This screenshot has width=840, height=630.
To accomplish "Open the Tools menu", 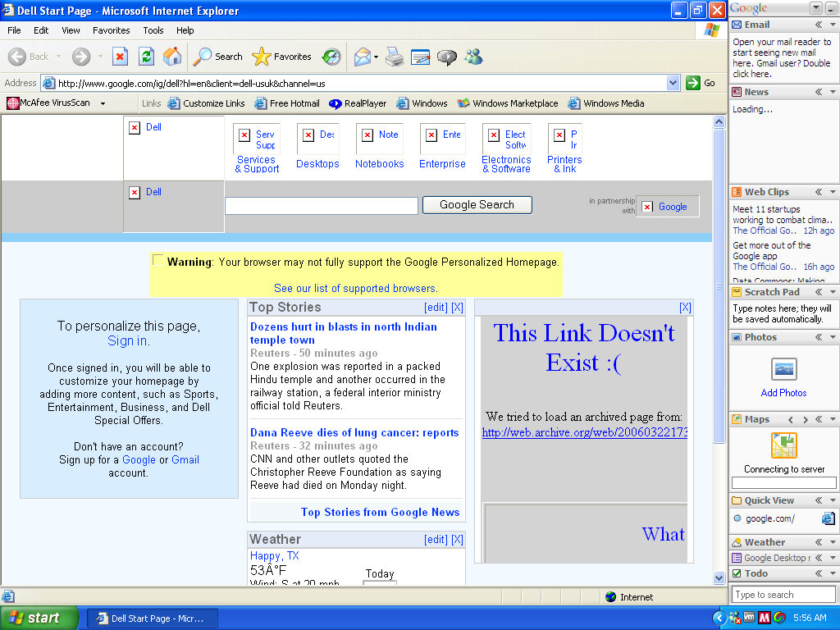I will click(153, 30).
